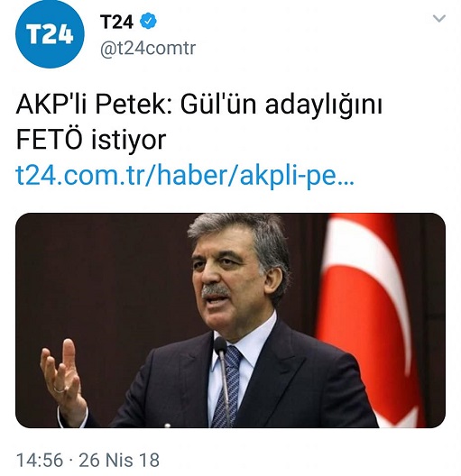
Task: Click the Gül'ün word in the headline
Action: coord(218,105)
